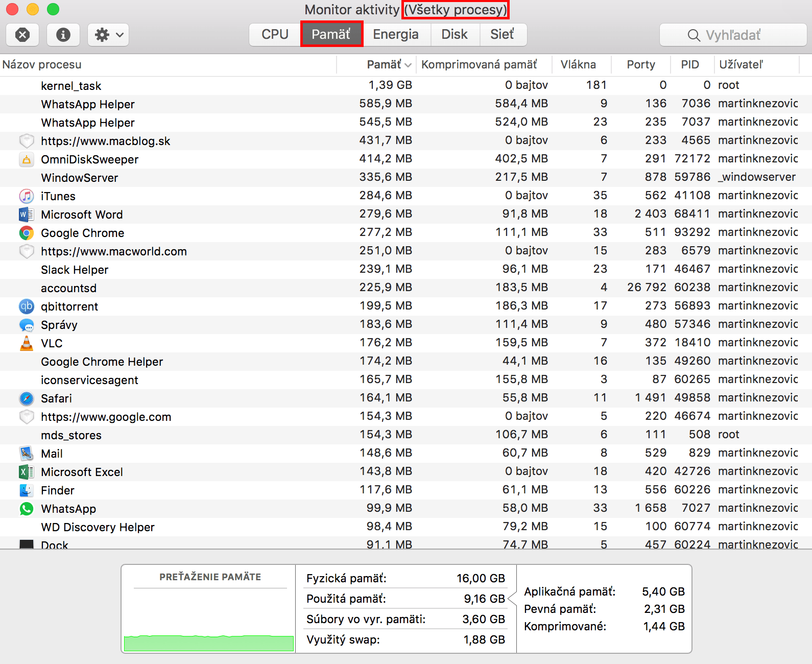The width and height of the screenshot is (812, 664).
Task: Sort by Porty column header
Action: click(640, 65)
